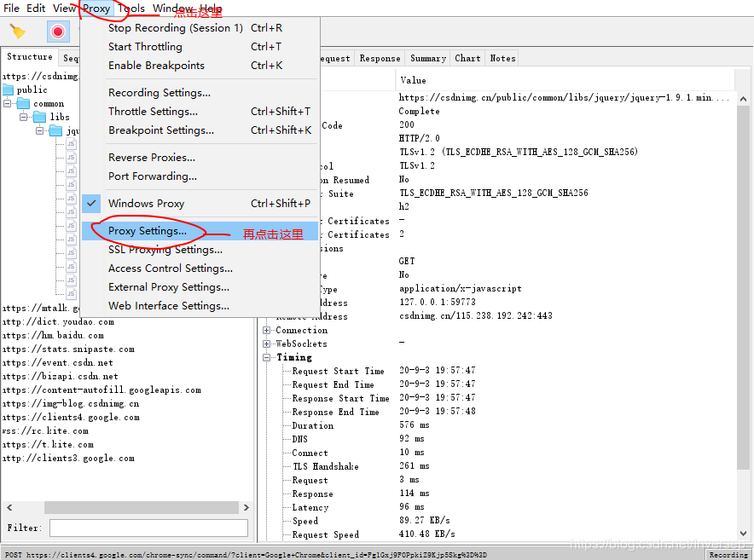Select the libs folder icon
754x560 pixels.
39,118
